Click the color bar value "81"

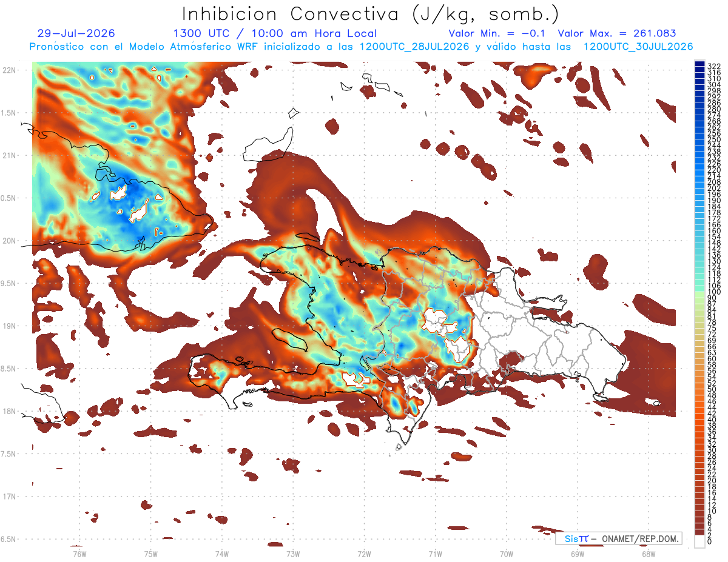[712, 316]
